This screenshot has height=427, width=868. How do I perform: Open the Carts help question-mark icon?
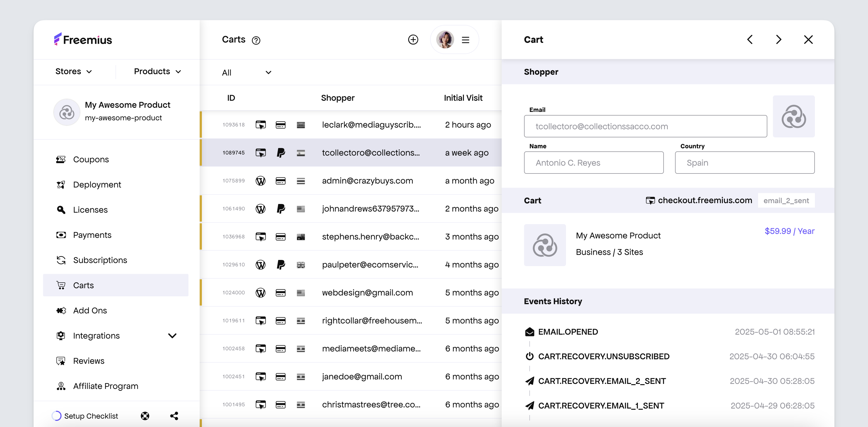[256, 41]
